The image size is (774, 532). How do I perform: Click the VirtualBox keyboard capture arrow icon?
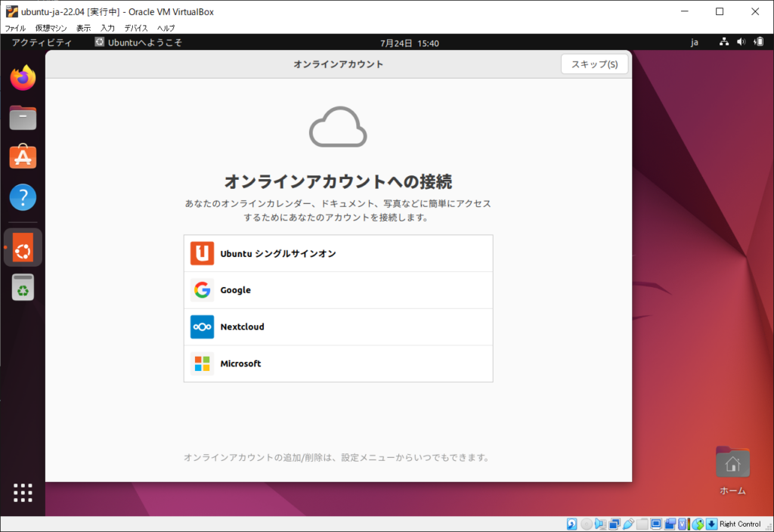coord(712,524)
